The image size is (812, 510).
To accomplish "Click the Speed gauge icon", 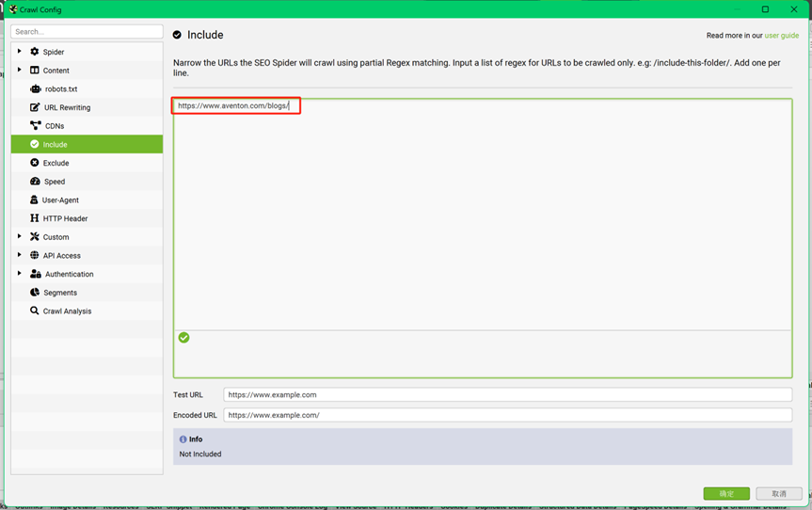I will 36,182.
